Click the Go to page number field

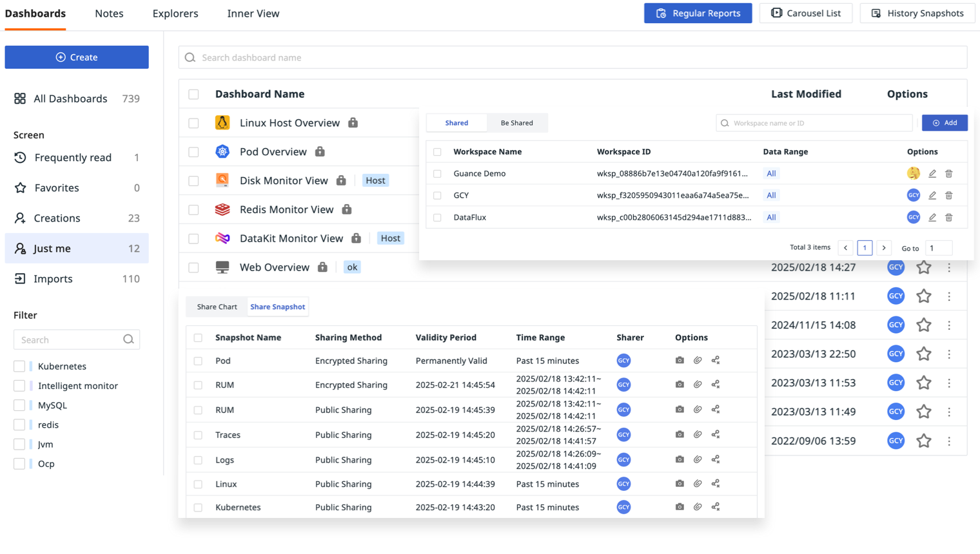pos(939,248)
